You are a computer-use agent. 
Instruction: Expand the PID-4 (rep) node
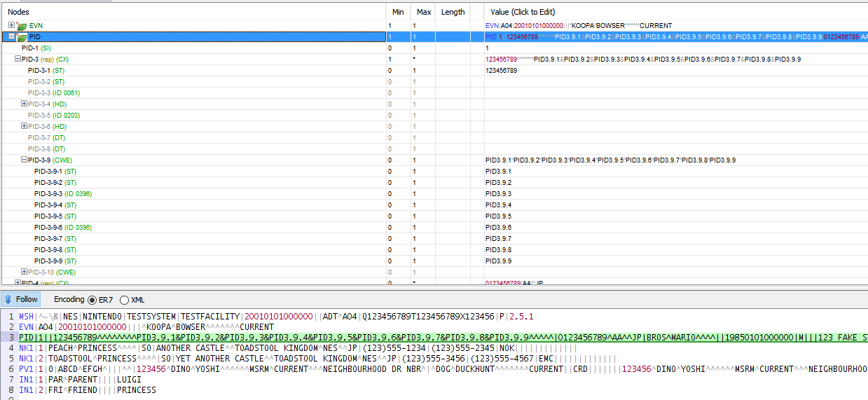point(18,282)
